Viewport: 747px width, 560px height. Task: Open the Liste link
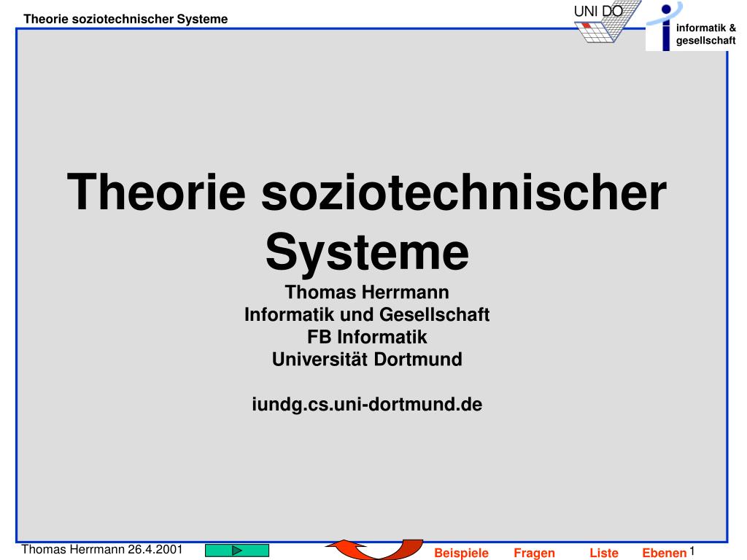coord(603,553)
